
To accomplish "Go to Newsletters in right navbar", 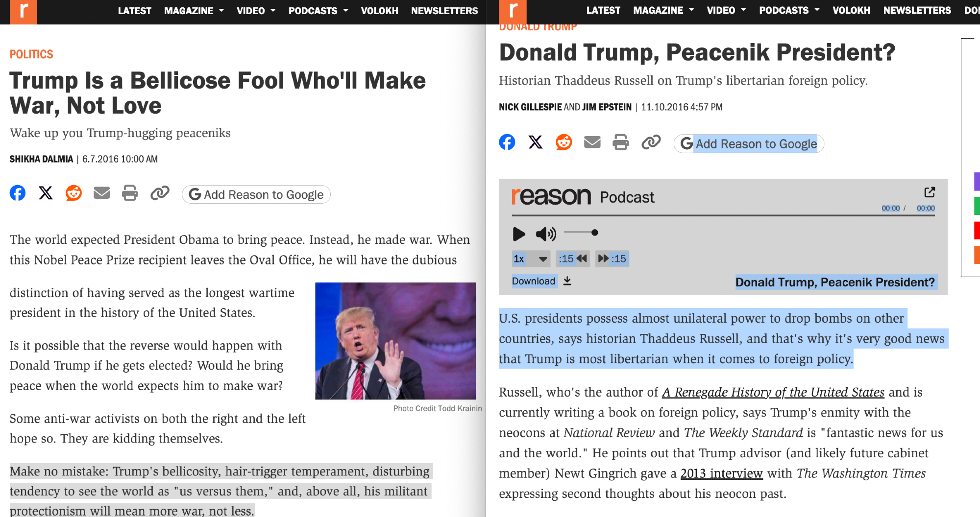I will tap(917, 10).
